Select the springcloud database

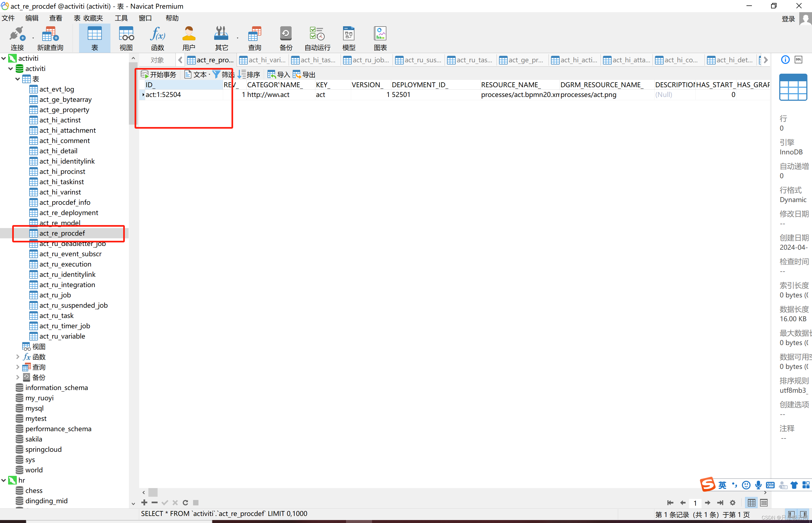[43, 449]
